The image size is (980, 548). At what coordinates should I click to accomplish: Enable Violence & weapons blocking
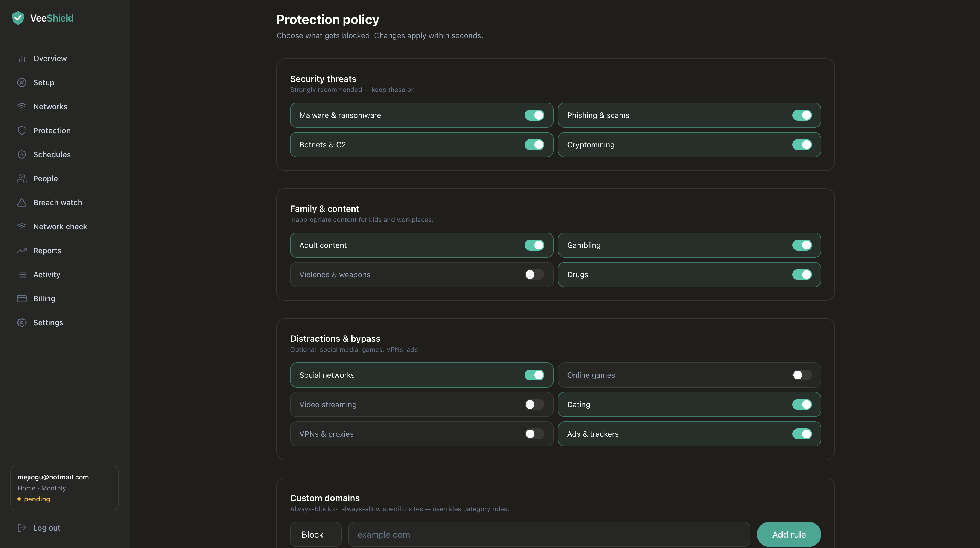coord(534,274)
